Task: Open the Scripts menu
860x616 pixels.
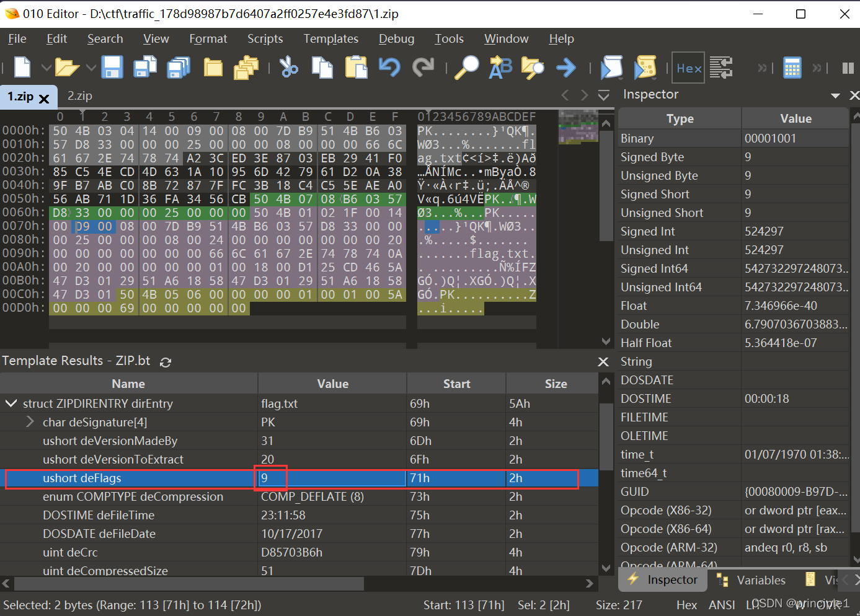Action: pyautogui.click(x=265, y=38)
